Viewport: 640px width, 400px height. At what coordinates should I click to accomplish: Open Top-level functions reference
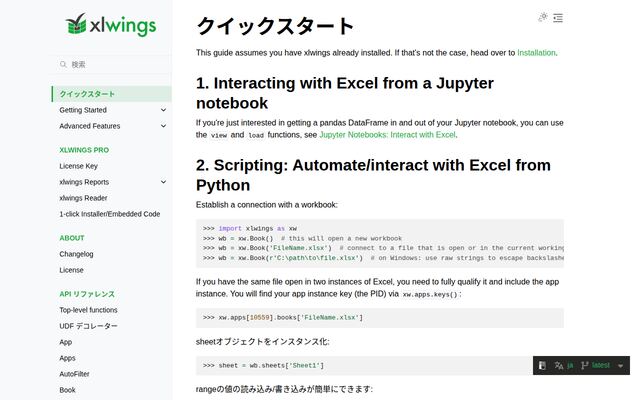[x=88, y=310]
